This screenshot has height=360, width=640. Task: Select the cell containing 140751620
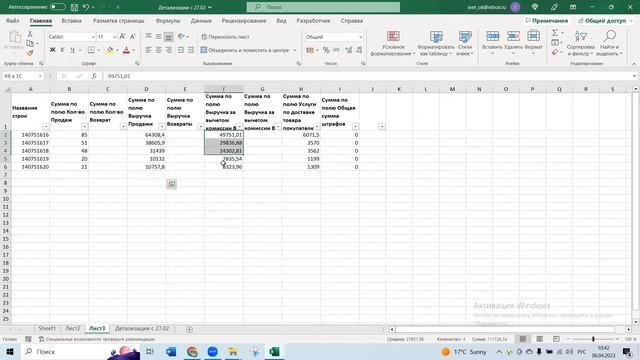pyautogui.click(x=31, y=167)
